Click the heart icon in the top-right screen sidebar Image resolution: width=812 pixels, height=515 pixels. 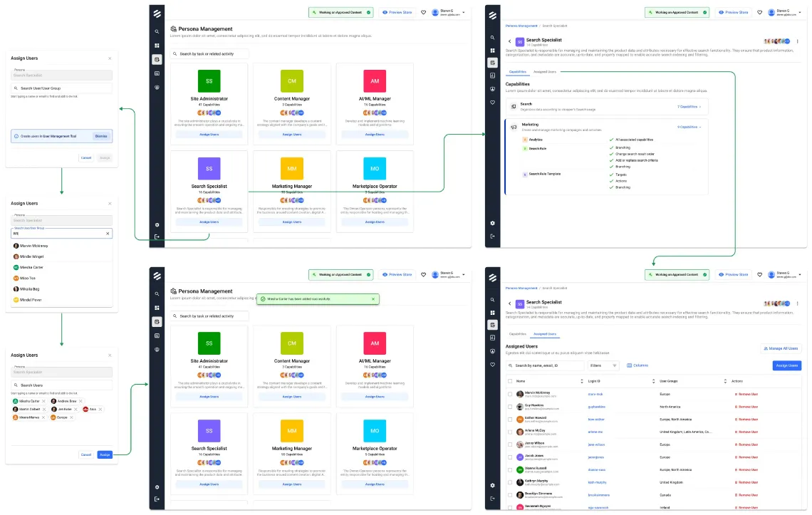tap(492, 103)
